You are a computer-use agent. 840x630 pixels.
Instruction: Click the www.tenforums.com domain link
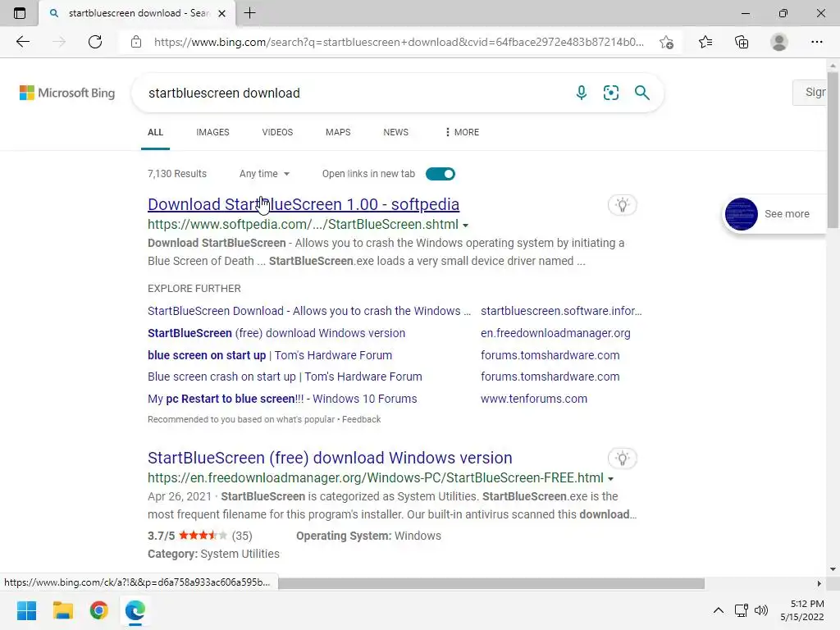pos(534,399)
